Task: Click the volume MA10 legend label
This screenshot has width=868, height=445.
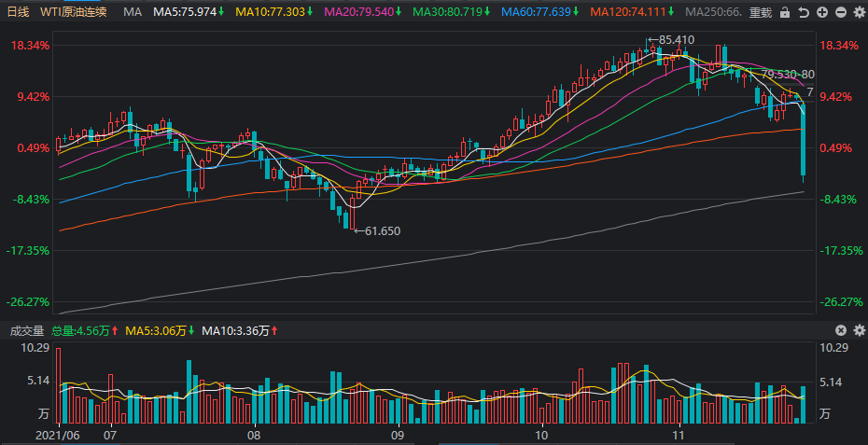Action: [x=240, y=331]
